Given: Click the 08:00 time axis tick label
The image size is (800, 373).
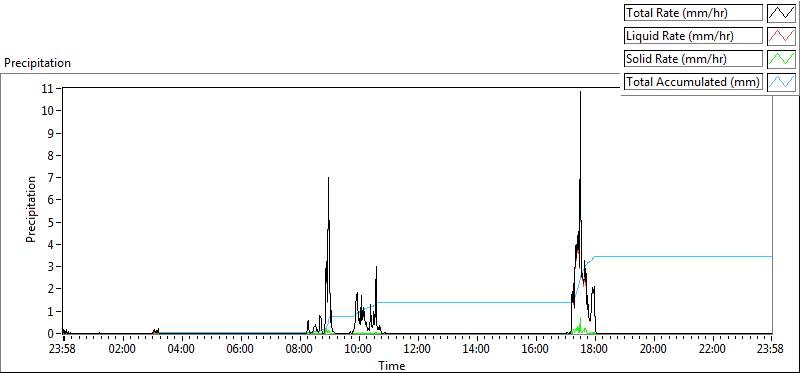Looking at the screenshot, I should [299, 350].
